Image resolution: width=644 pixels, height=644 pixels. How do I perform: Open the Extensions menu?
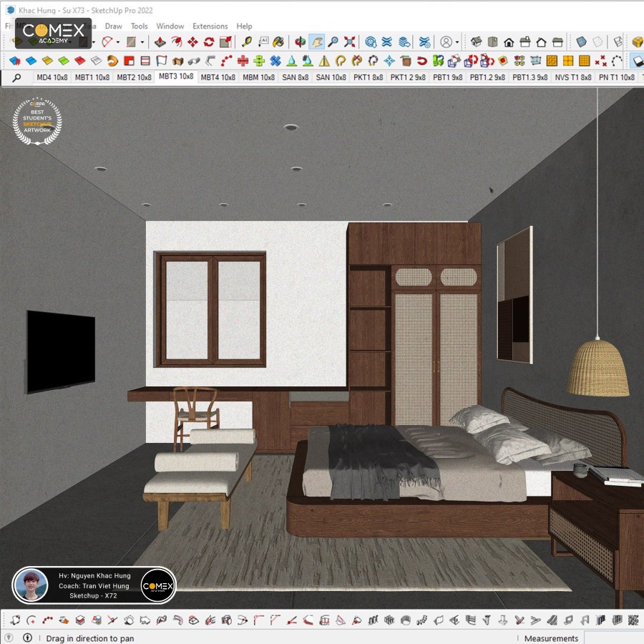[x=210, y=26]
